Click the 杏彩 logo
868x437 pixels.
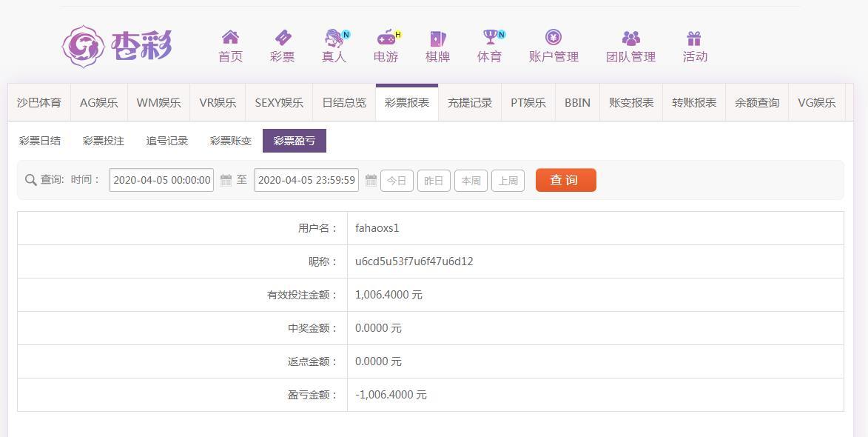[x=117, y=46]
